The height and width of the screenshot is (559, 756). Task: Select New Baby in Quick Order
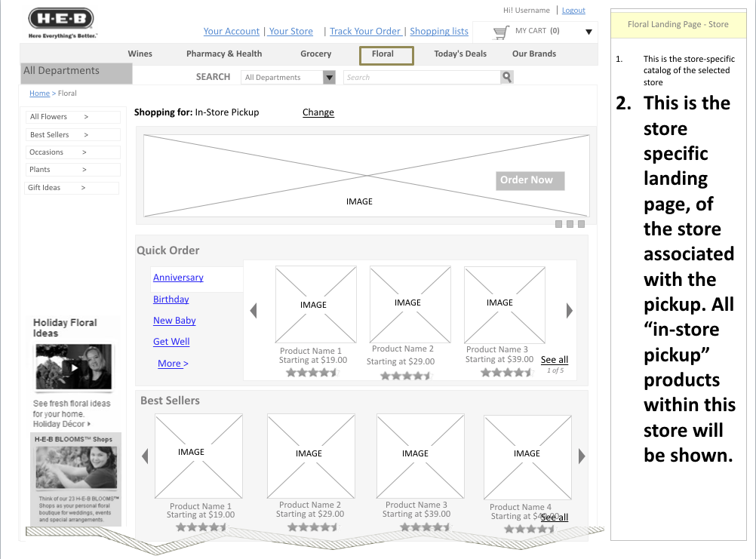(x=174, y=321)
